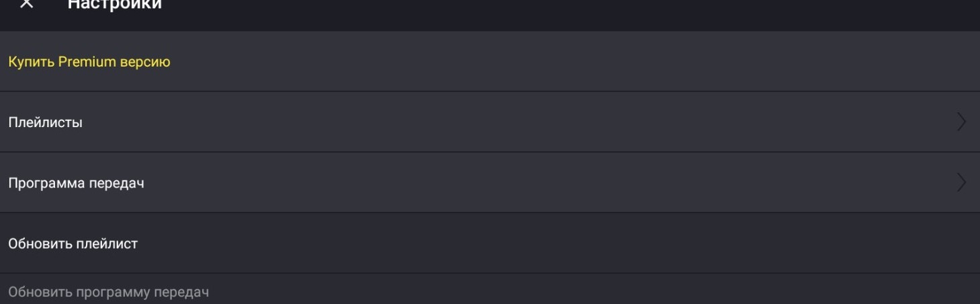Image resolution: width=980 pixels, height=304 pixels.
Task: Tap the X icon in the header
Action: tap(26, 4)
